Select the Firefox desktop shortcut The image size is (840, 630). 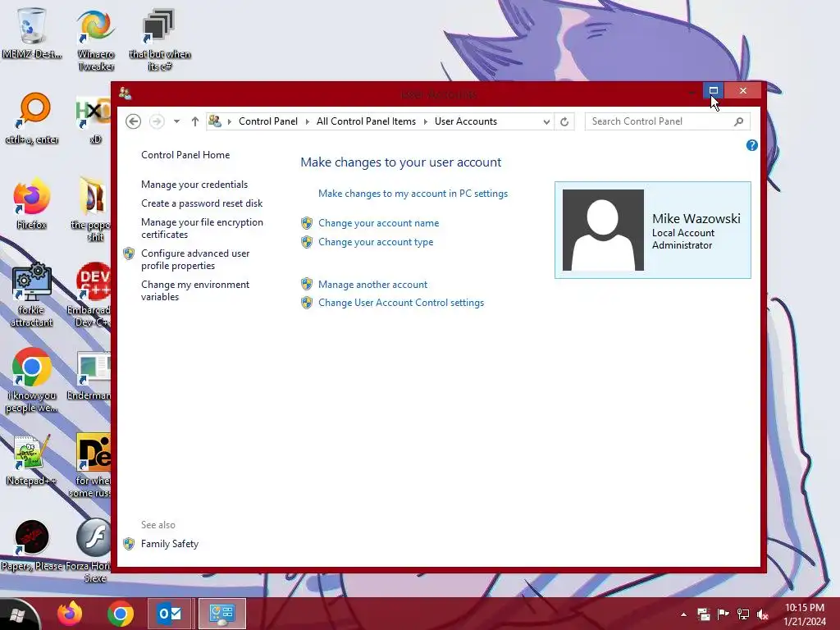[x=32, y=203]
